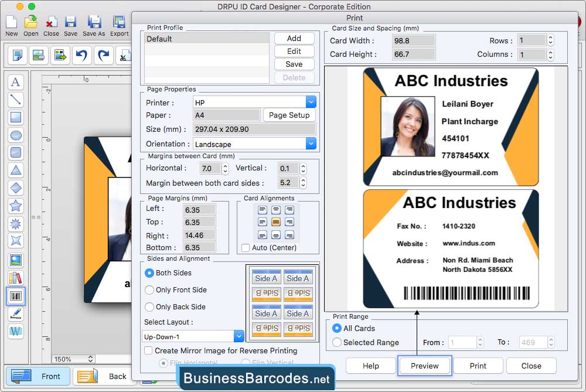
Task: Click the Card Height field
Action: point(414,54)
